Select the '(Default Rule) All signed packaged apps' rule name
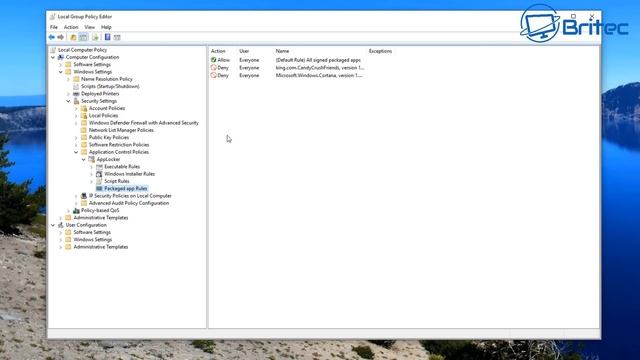Image resolution: width=640 pixels, height=360 pixels. [318, 60]
